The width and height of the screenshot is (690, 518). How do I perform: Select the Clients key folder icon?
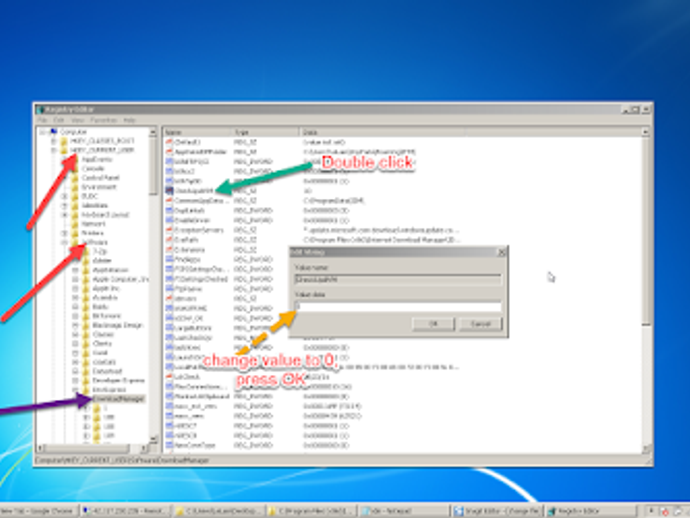[86, 344]
